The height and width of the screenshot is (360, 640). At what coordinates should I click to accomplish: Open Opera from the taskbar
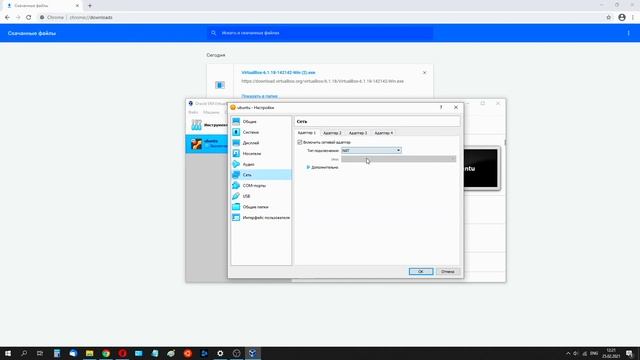pos(122,353)
